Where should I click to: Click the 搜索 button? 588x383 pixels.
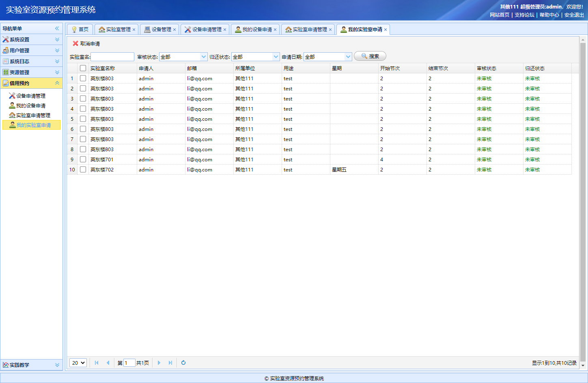[370, 56]
